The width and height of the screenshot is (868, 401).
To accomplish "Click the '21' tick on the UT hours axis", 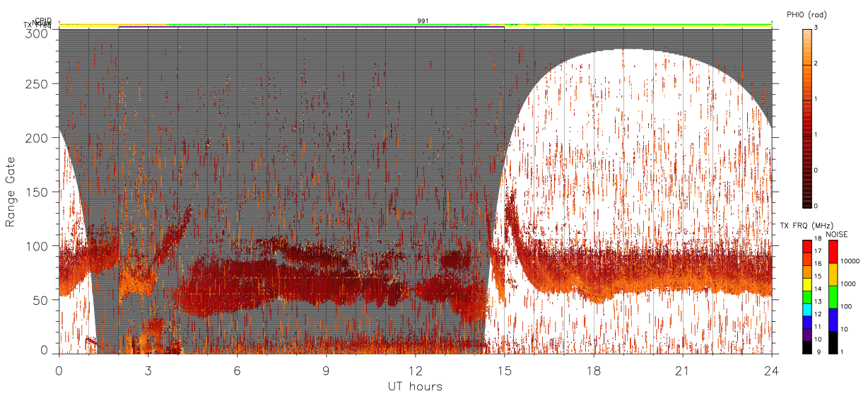I will pyautogui.click(x=683, y=371).
